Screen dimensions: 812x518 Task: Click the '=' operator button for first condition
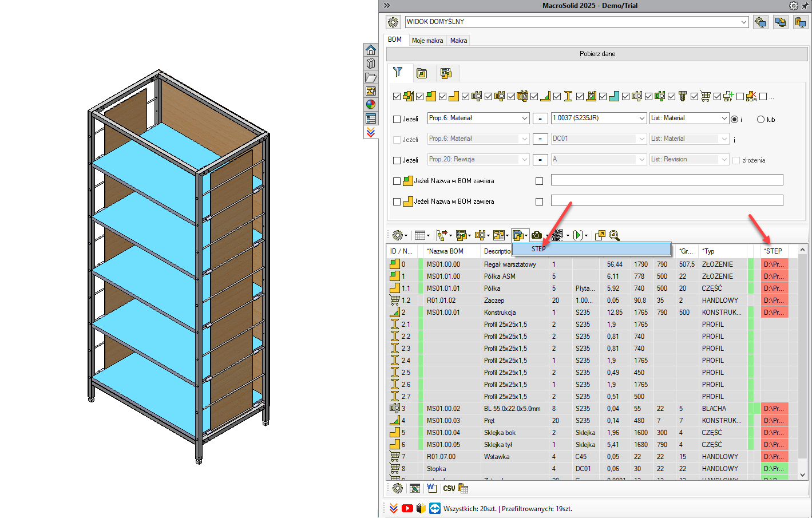pyautogui.click(x=540, y=118)
